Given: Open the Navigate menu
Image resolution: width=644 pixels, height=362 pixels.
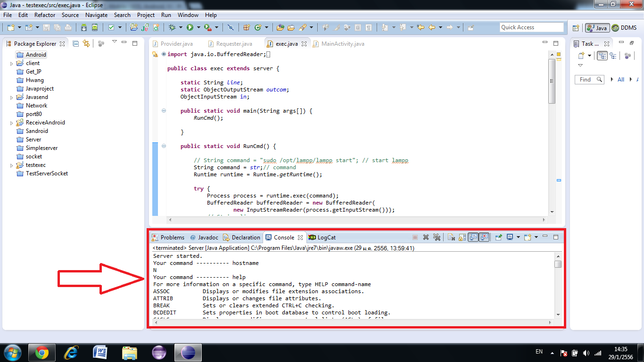Looking at the screenshot, I should (x=97, y=15).
